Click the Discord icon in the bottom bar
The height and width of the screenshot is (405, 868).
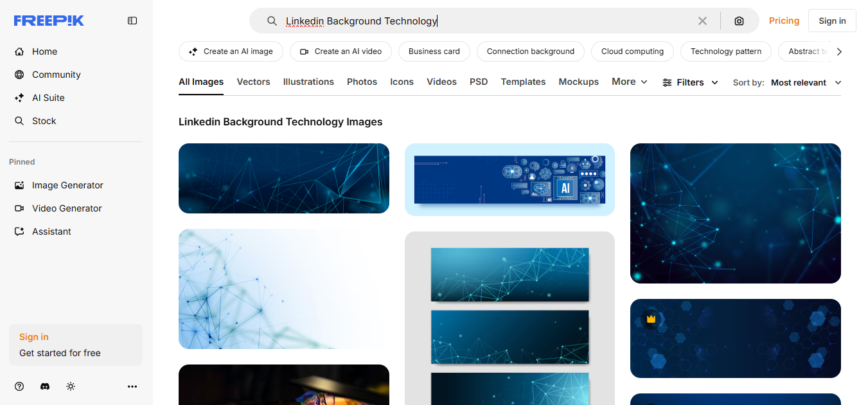tap(45, 386)
